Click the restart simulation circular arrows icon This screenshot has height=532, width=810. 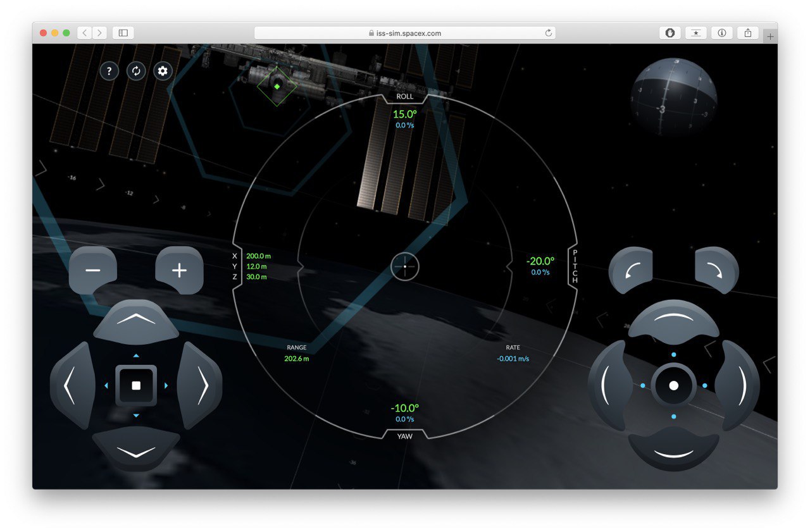point(136,71)
